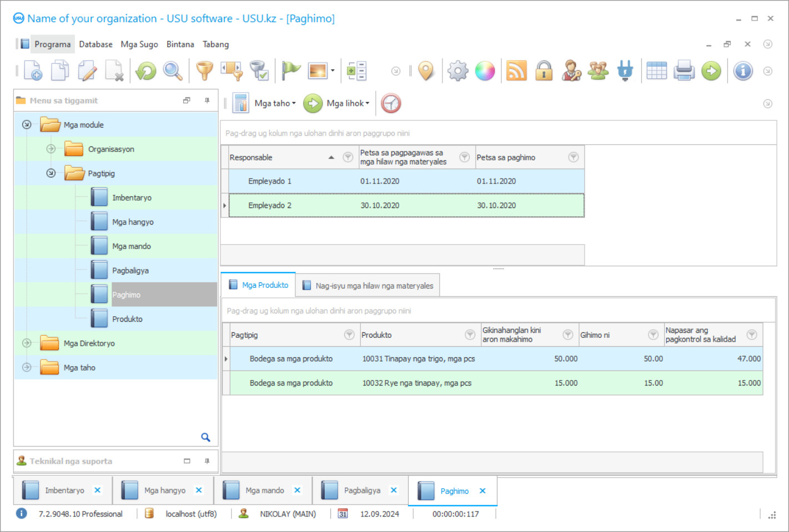Click the map location pin icon
This screenshot has height=532, width=789.
pyautogui.click(x=426, y=70)
